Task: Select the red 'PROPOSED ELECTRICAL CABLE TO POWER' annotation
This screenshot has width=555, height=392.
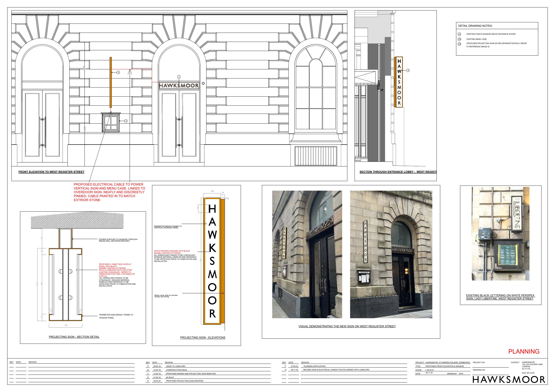Action: pos(109,192)
